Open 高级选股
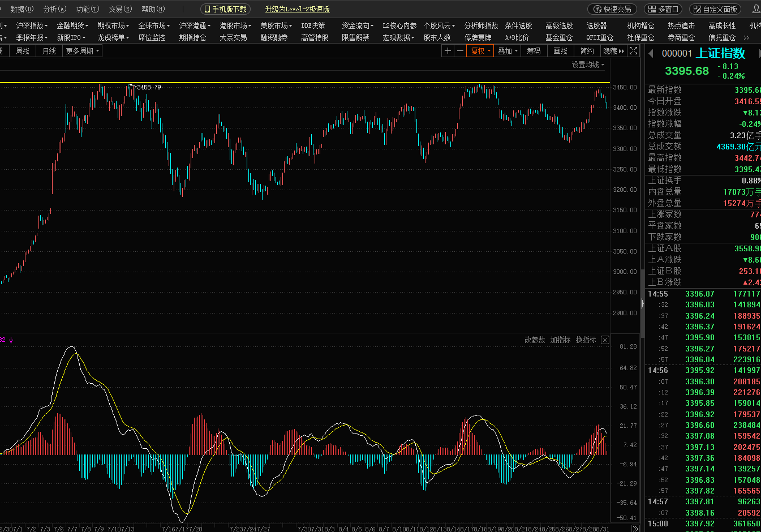This screenshot has height=532, width=761. point(559,25)
